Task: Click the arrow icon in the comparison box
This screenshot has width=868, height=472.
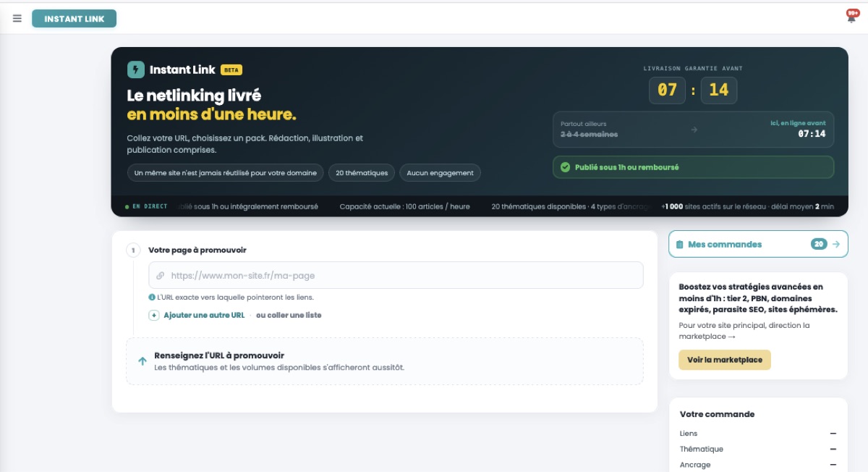Action: [x=694, y=130]
